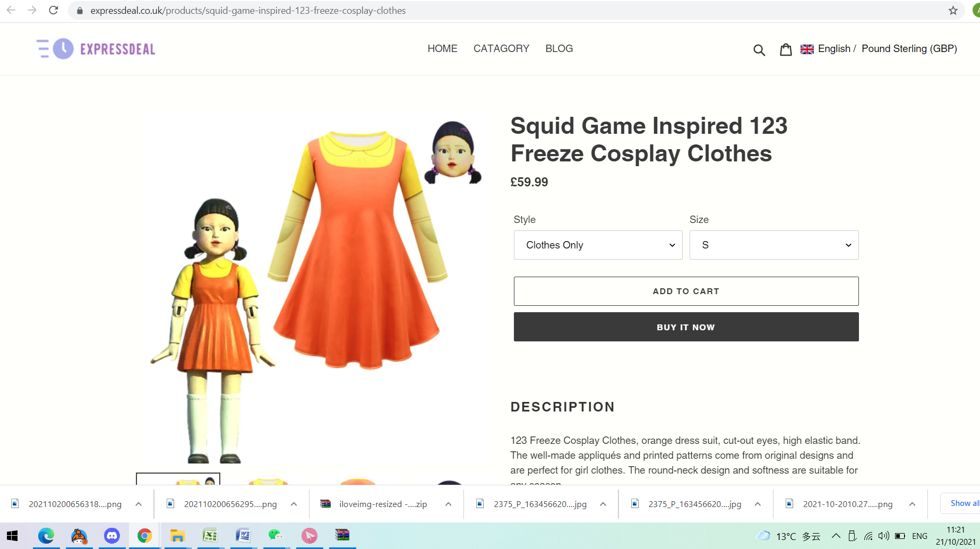The height and width of the screenshot is (549, 980).
Task: Expand options for 202110200656295 png download
Action: pyautogui.click(x=294, y=504)
